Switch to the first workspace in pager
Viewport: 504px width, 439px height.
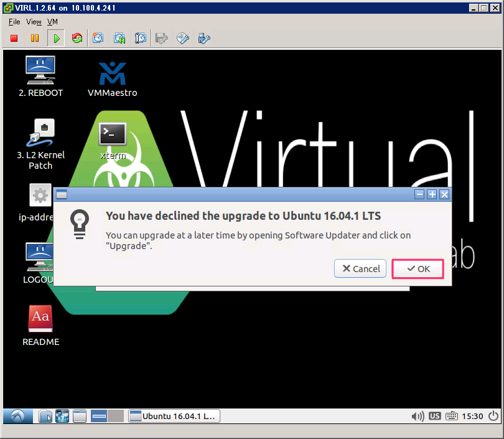pyautogui.click(x=99, y=416)
